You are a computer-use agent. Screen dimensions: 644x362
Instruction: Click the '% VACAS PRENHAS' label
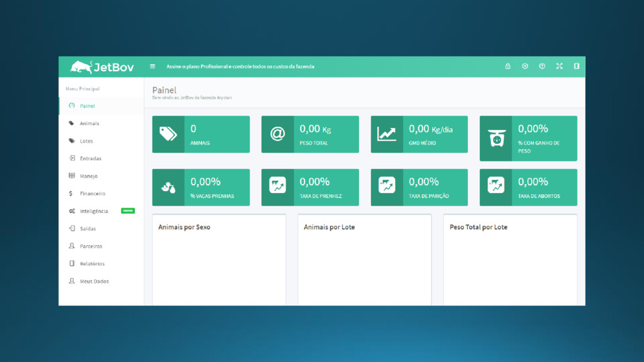[212, 196]
